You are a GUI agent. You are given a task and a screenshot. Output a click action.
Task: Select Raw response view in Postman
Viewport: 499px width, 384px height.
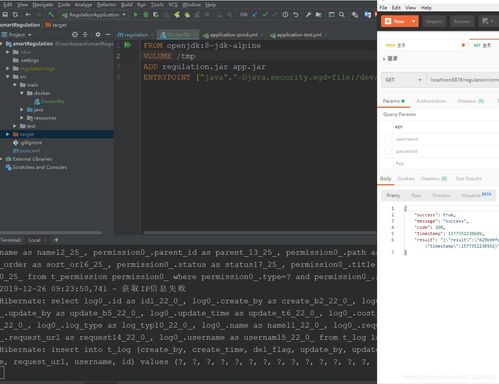click(x=416, y=195)
